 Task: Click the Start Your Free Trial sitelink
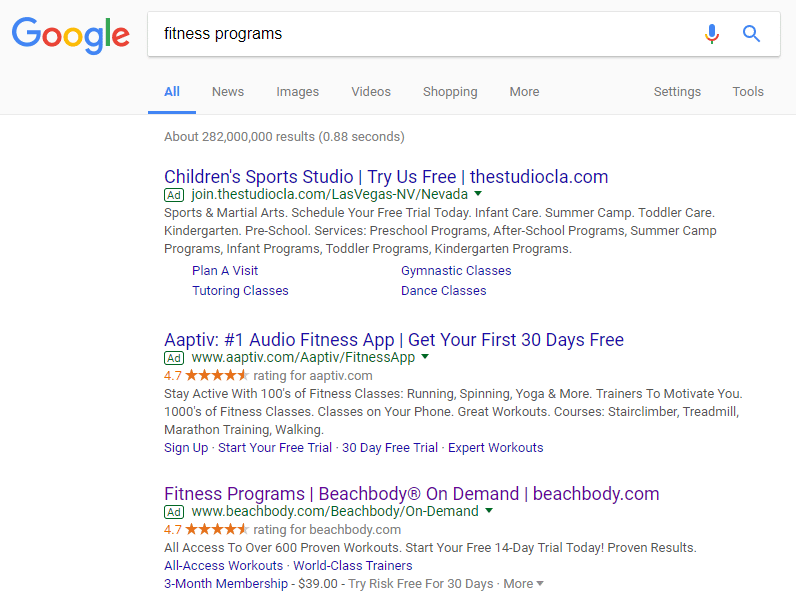point(275,448)
